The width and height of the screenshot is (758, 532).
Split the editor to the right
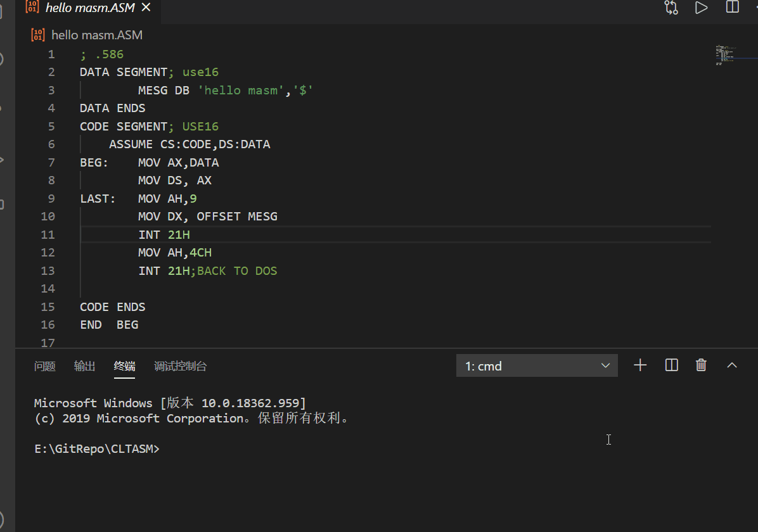coord(733,7)
